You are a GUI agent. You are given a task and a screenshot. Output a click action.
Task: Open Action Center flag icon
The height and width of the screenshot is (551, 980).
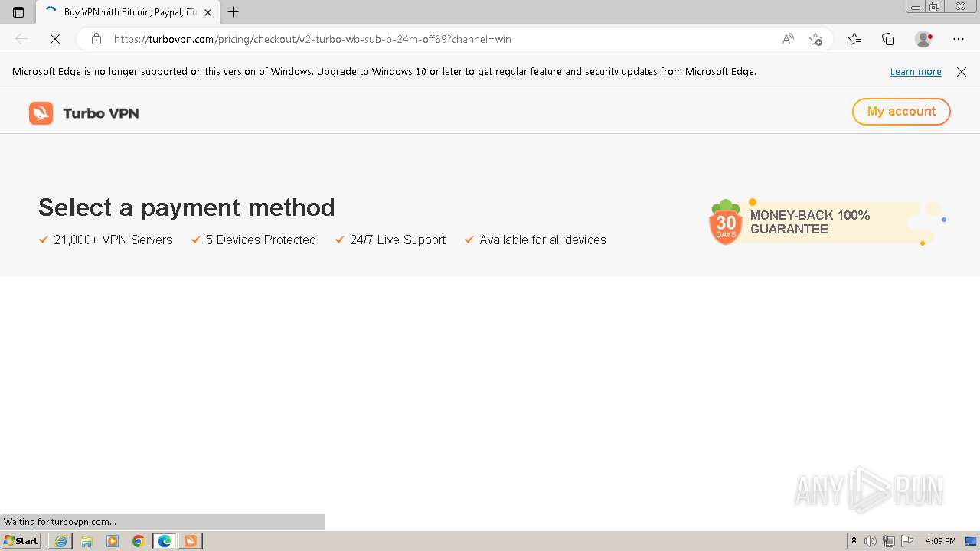click(x=907, y=541)
